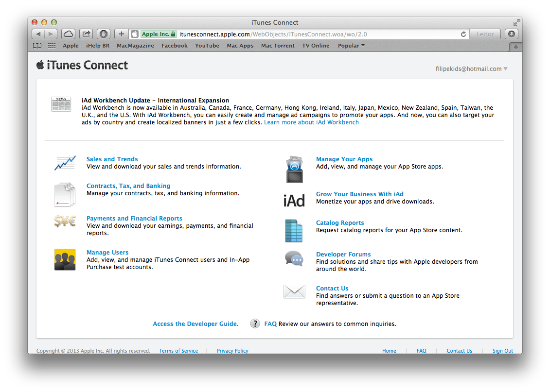This screenshot has width=550, height=392.
Task: Open the Popular bookmarks dropdown
Action: point(351,46)
